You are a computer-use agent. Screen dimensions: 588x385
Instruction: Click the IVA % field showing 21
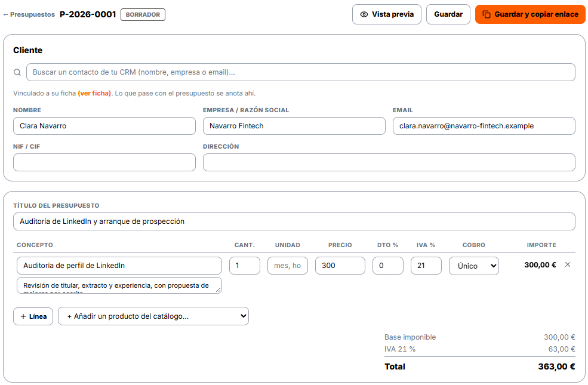pos(426,266)
